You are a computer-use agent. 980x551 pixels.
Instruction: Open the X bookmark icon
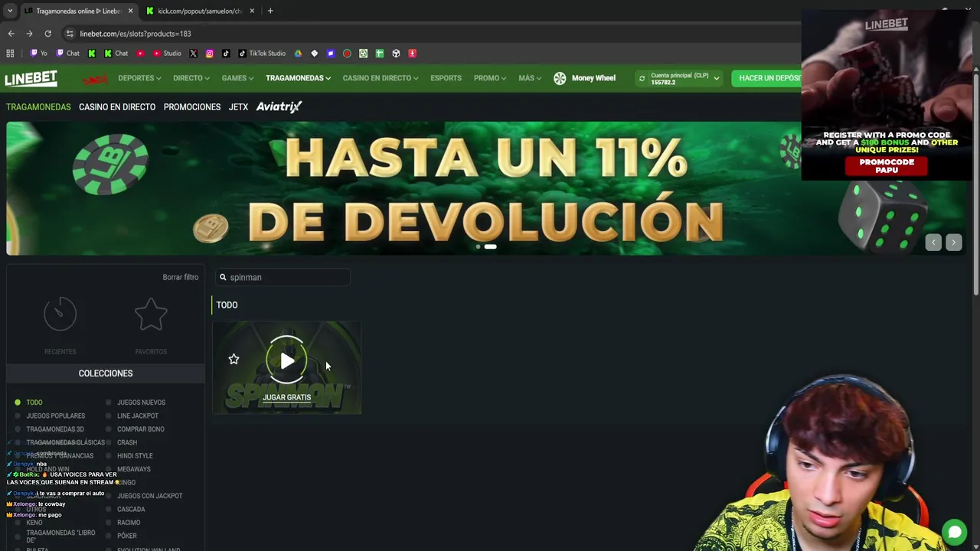click(193, 54)
